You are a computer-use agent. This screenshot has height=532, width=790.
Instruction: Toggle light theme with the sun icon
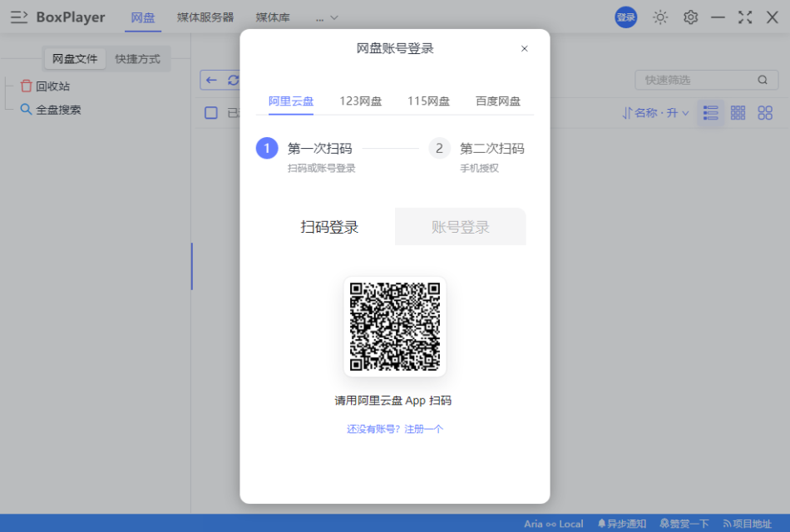pyautogui.click(x=660, y=17)
